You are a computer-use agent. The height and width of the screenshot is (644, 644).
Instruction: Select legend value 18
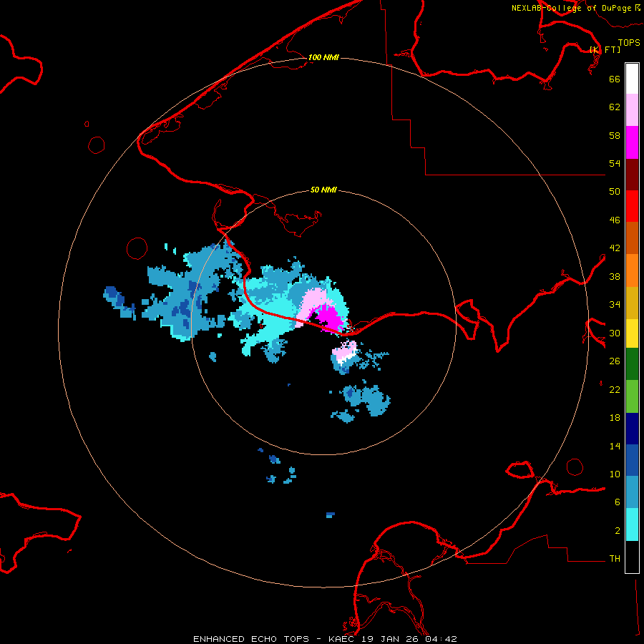(615, 418)
